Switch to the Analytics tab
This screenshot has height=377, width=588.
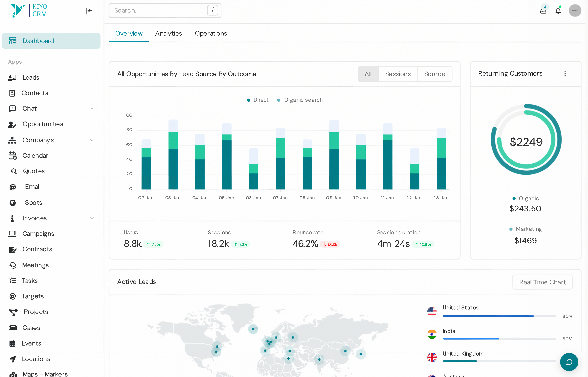coord(169,34)
